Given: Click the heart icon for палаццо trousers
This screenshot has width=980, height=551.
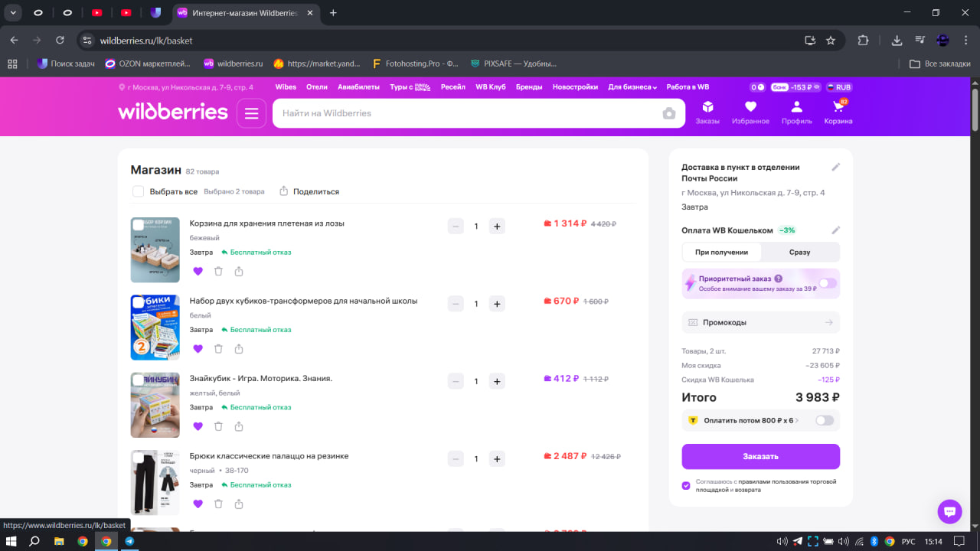Looking at the screenshot, I should pos(198,504).
